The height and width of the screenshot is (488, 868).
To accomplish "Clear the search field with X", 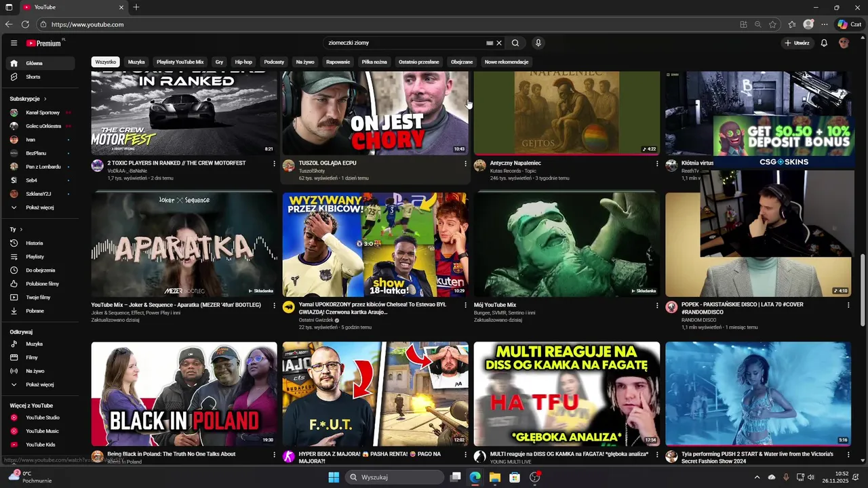I will pyautogui.click(x=499, y=43).
